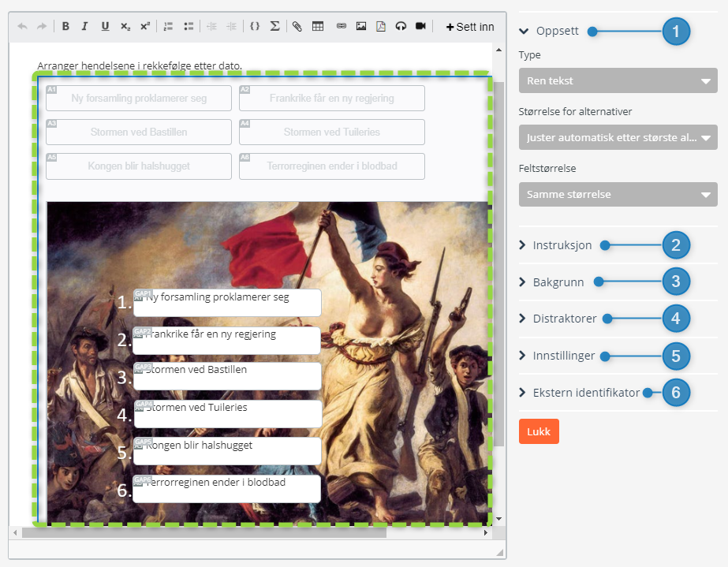
Task: Click the horizontal scrollbar left arrow
Action: click(x=15, y=532)
